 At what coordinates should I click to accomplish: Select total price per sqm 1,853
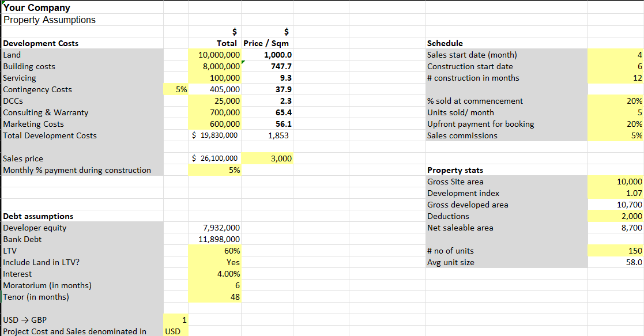tap(268, 135)
